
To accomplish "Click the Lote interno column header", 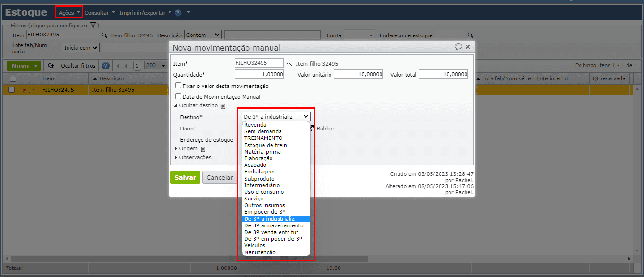I will click(562, 78).
